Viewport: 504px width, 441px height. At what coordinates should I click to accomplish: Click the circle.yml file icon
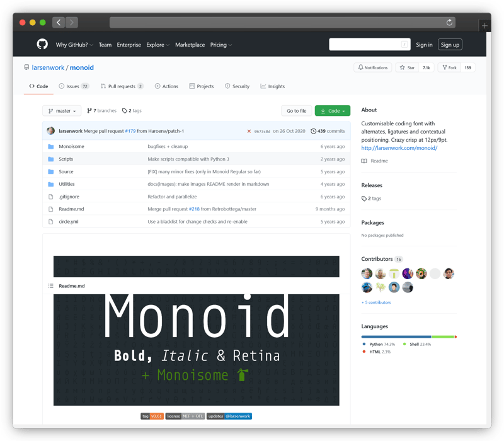pos(50,222)
